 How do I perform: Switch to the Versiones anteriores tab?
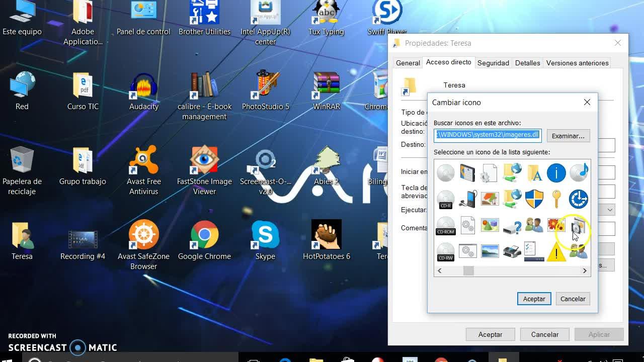577,63
